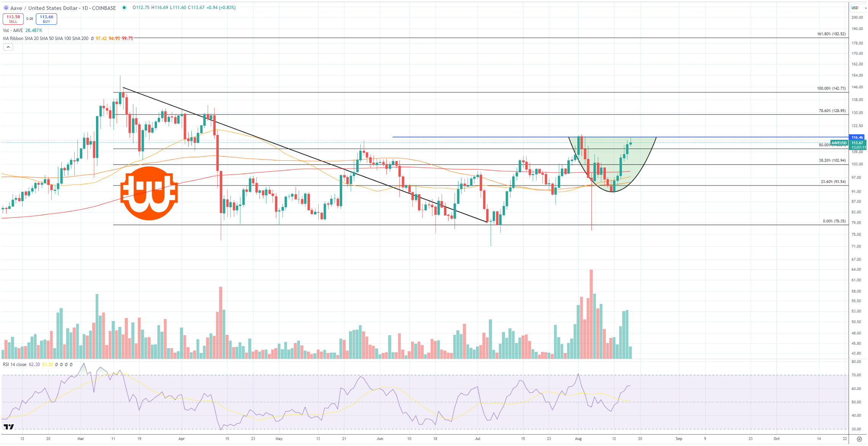
Task: Collapse the indicator legend with the chevron
Action: point(8,47)
